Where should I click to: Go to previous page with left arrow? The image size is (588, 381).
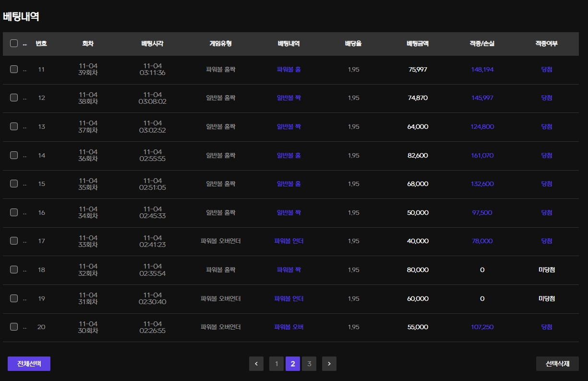tap(256, 364)
